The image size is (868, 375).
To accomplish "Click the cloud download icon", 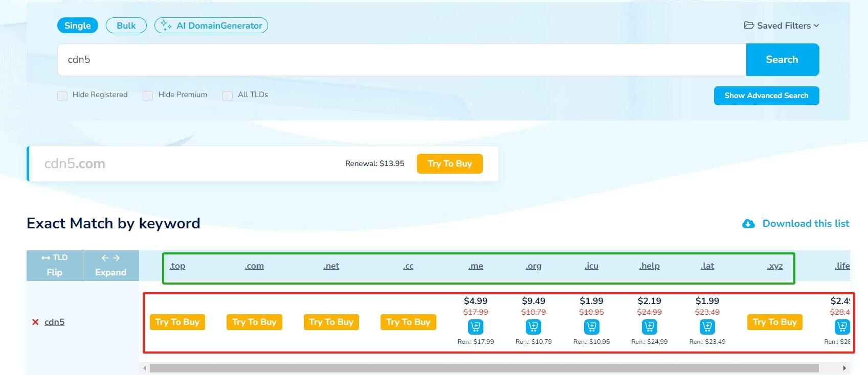I will [x=748, y=224].
